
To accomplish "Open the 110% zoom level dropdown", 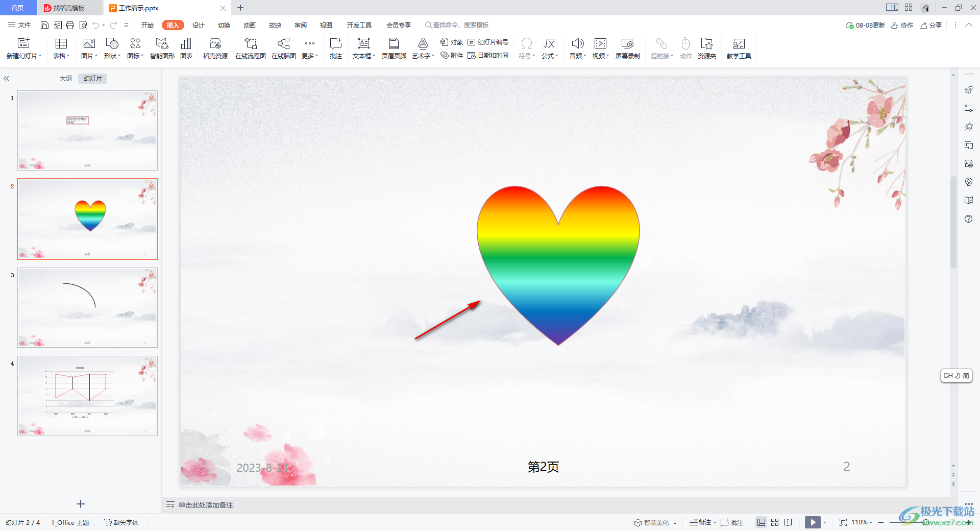I will click(862, 522).
